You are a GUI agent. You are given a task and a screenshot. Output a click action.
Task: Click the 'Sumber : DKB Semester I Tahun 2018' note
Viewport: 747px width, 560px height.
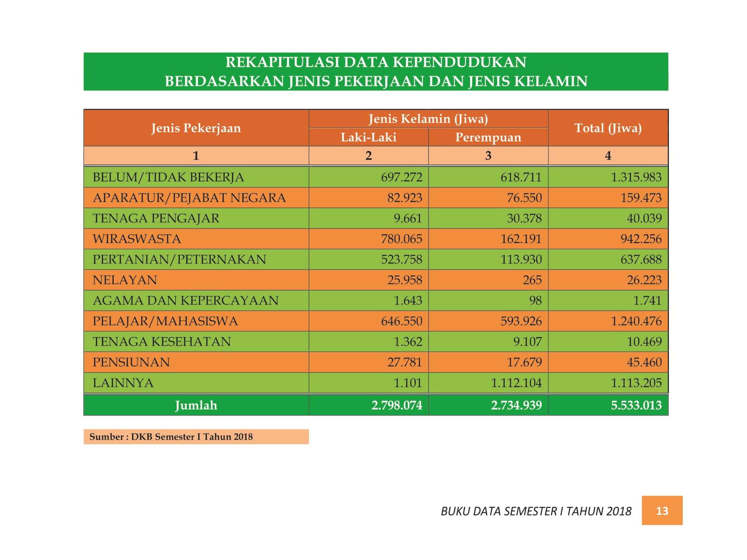[x=171, y=437]
